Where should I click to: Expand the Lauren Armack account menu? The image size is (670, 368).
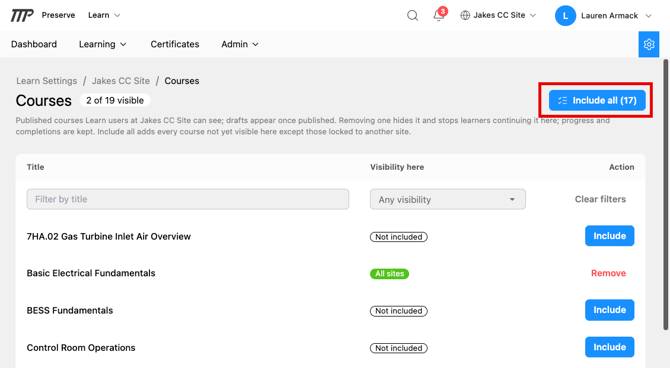616,16
